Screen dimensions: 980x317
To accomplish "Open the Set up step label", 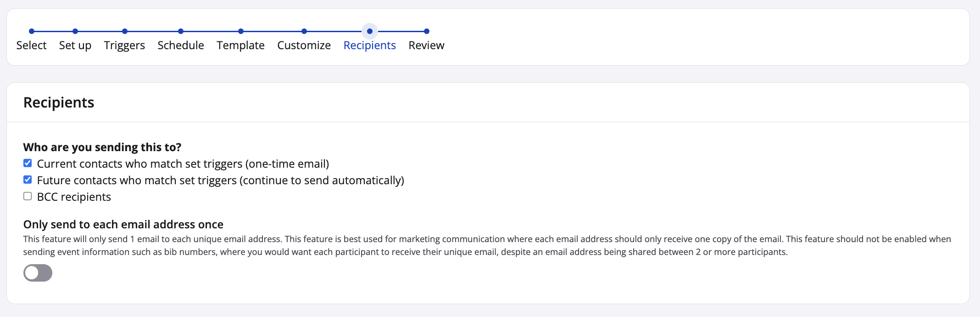I will click(x=75, y=45).
